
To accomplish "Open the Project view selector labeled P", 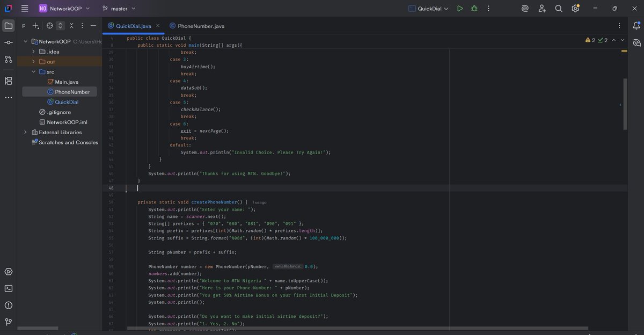I will pyautogui.click(x=24, y=25).
